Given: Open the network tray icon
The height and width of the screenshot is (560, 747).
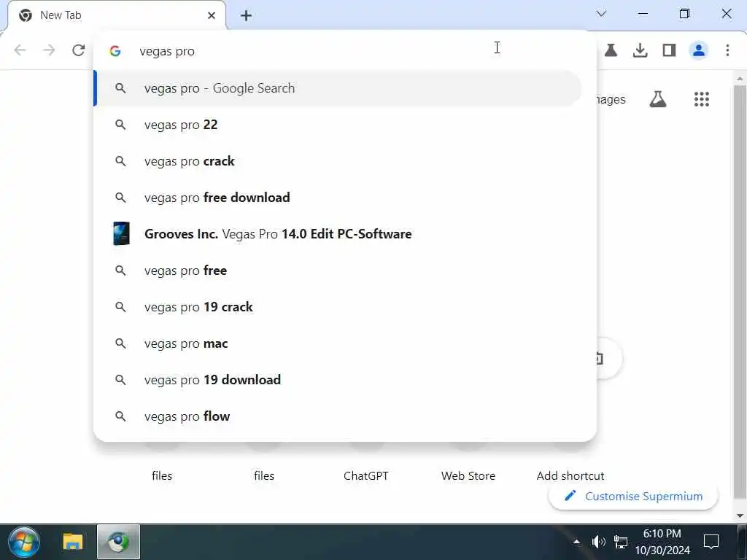Looking at the screenshot, I should pyautogui.click(x=620, y=542).
